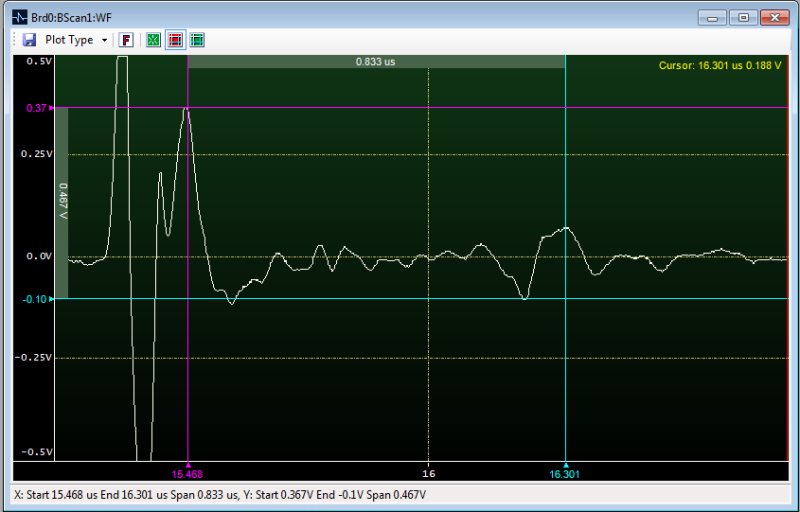Click the 0.467 V vertical span label

(62, 201)
